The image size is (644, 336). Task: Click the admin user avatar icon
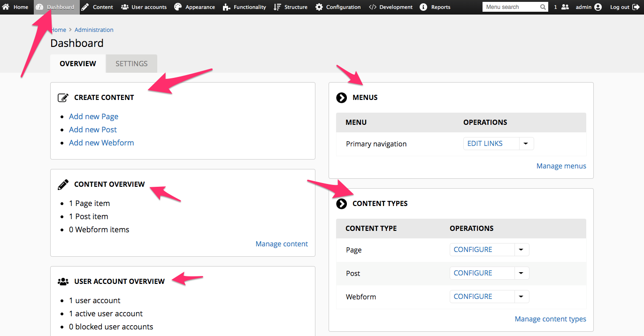[x=598, y=7]
